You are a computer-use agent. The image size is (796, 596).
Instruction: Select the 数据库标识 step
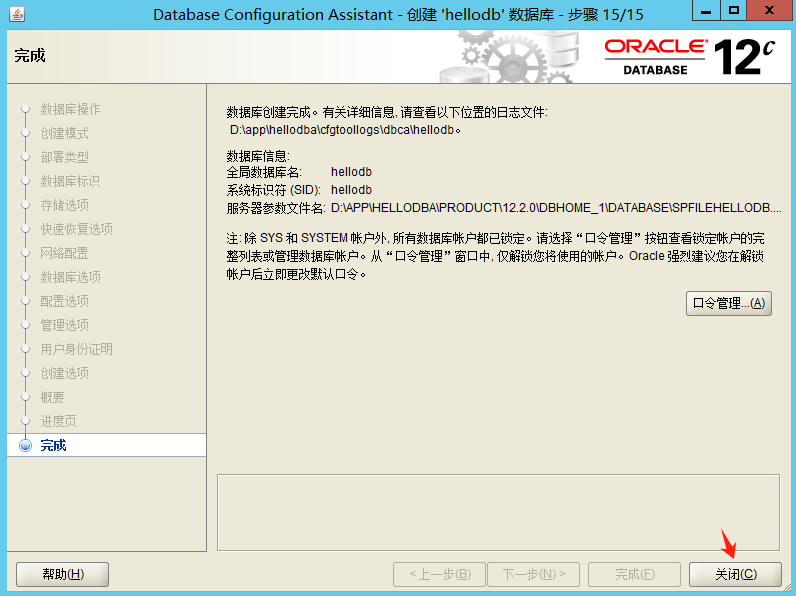[70, 181]
